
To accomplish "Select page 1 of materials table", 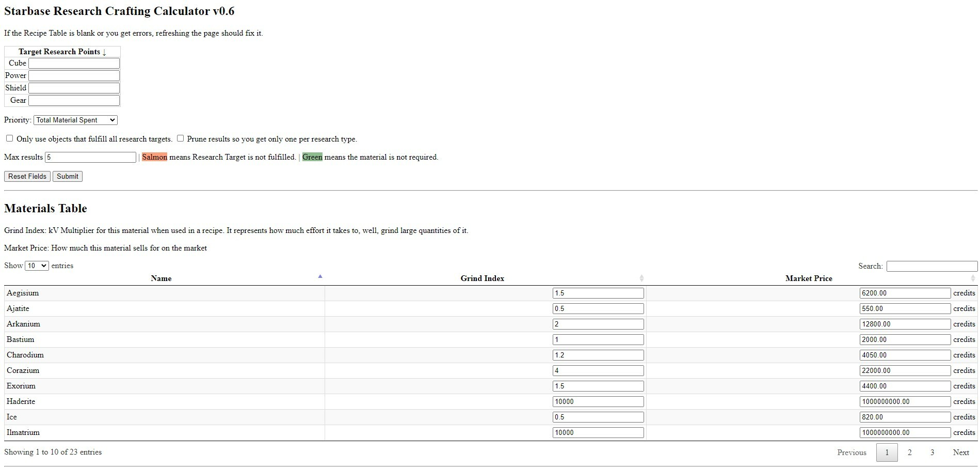I will coord(887,453).
